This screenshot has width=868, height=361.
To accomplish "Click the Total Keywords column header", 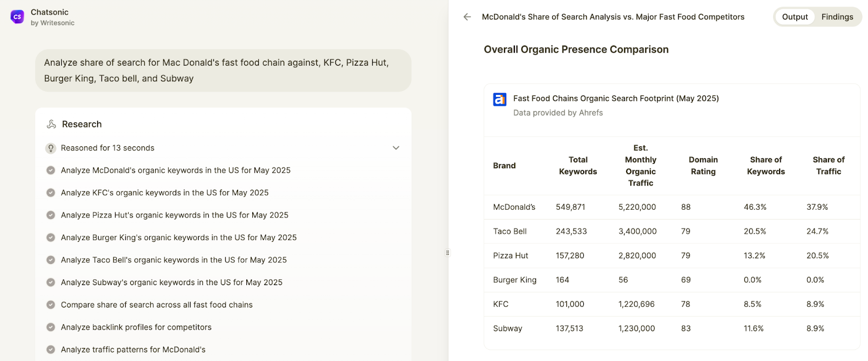I will (578, 165).
